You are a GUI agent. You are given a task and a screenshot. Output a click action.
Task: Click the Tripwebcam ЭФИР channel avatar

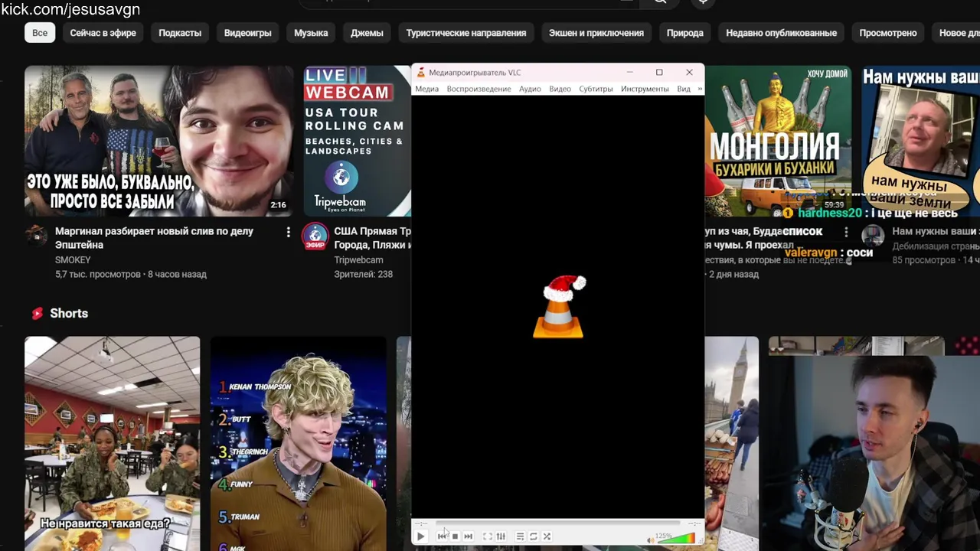(x=315, y=236)
